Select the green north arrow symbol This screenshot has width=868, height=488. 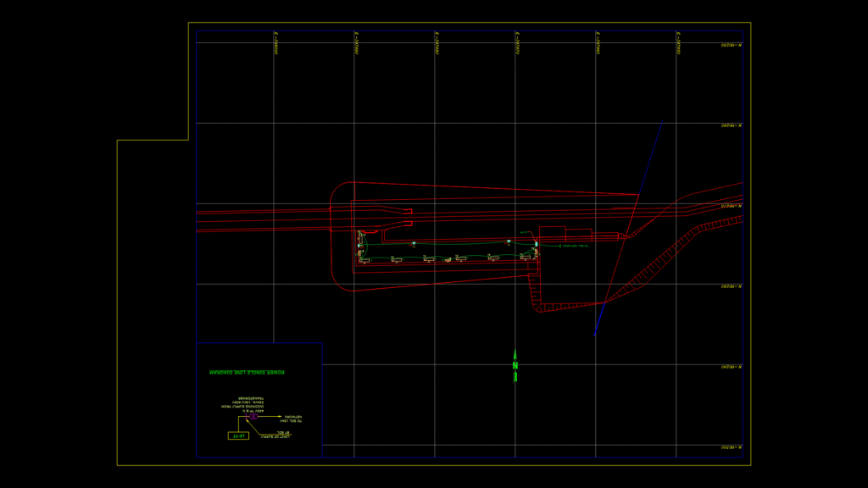[515, 366]
